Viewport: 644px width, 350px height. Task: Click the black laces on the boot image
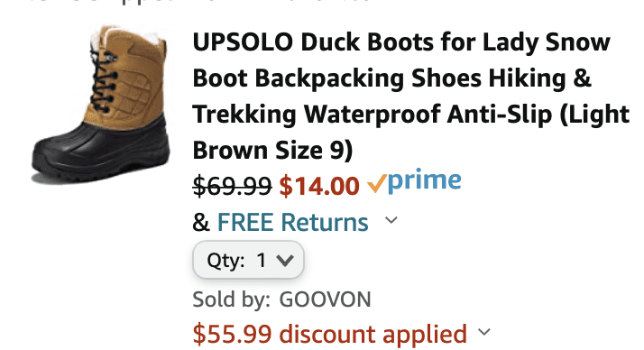103,84
